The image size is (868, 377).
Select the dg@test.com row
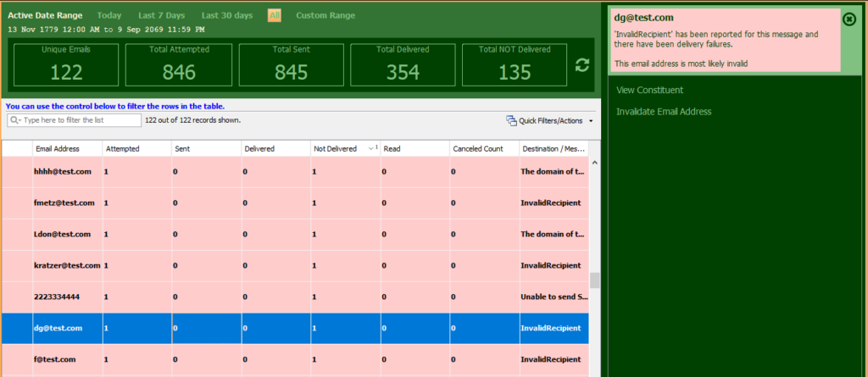pos(294,328)
